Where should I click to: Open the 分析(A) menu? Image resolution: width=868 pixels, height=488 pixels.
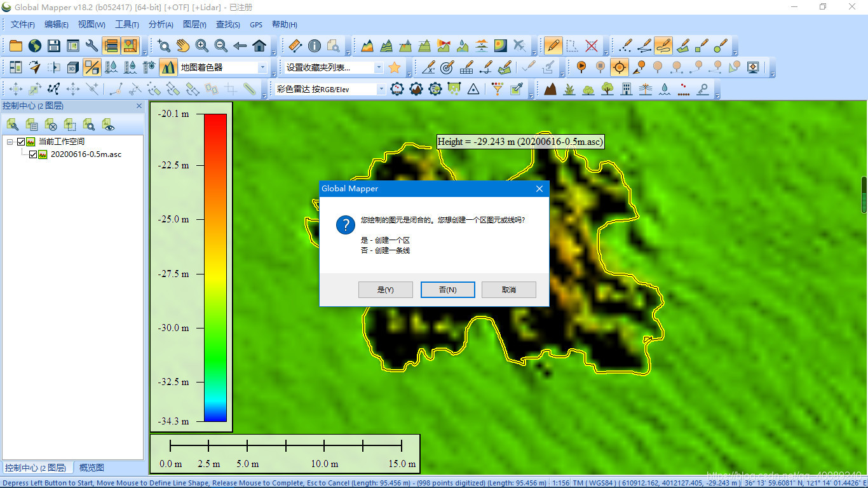click(161, 25)
